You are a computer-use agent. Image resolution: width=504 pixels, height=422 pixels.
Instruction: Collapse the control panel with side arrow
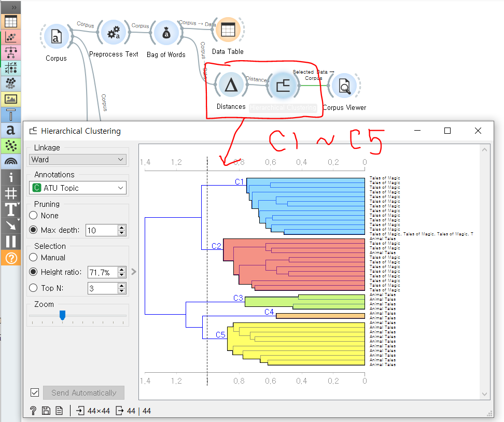[x=134, y=272]
